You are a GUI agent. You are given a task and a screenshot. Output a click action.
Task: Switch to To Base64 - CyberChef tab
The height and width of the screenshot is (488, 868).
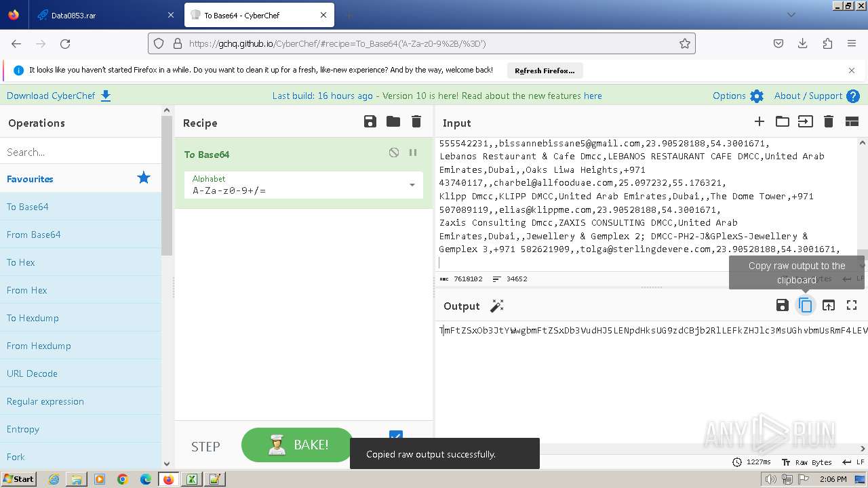(x=258, y=15)
